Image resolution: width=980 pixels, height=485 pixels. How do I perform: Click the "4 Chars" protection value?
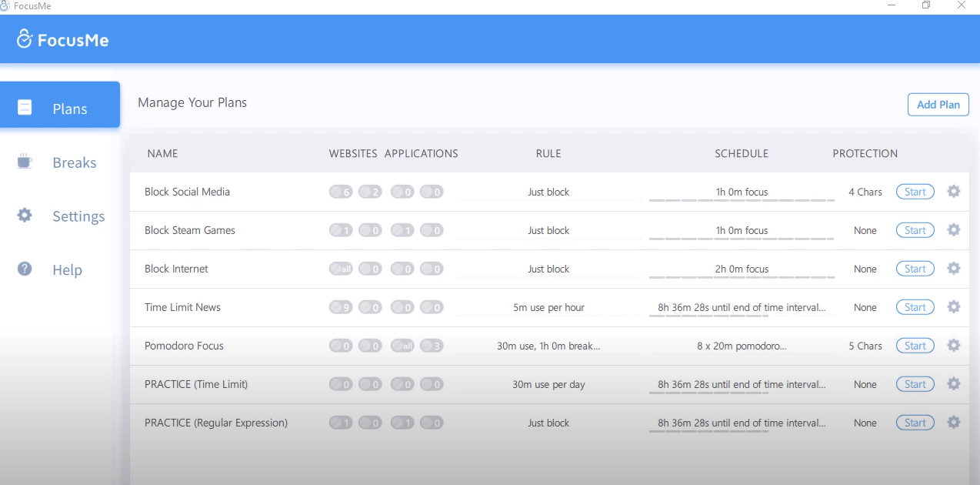coord(865,192)
